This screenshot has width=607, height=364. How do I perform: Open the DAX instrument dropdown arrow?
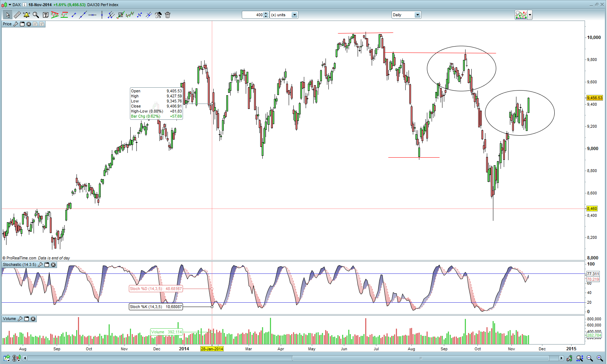point(9,5)
